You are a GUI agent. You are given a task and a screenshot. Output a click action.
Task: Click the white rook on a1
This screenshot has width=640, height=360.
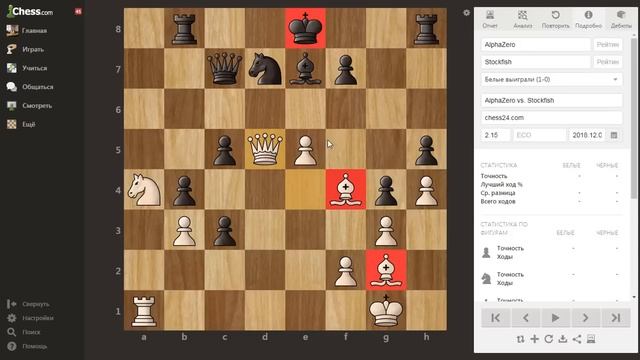[x=144, y=311]
